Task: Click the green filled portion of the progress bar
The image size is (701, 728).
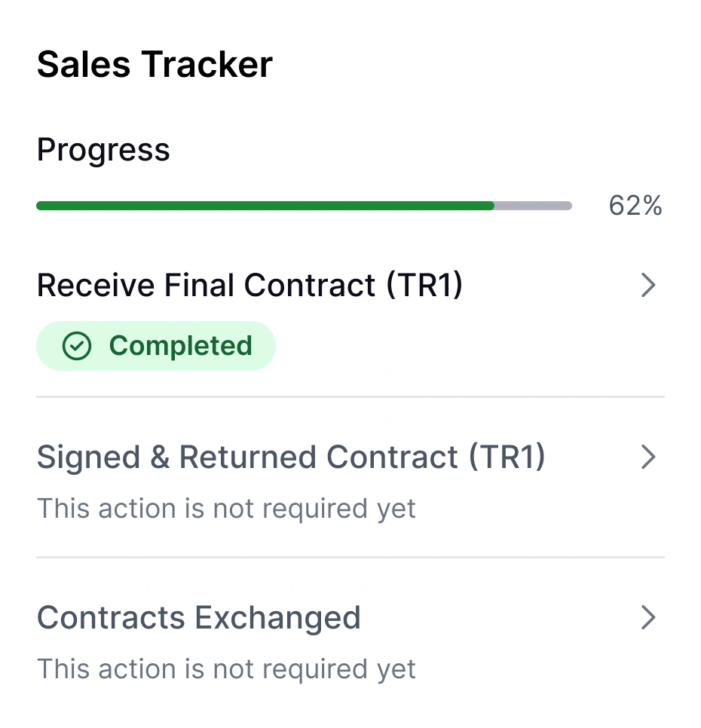Action: pyautogui.click(x=264, y=205)
